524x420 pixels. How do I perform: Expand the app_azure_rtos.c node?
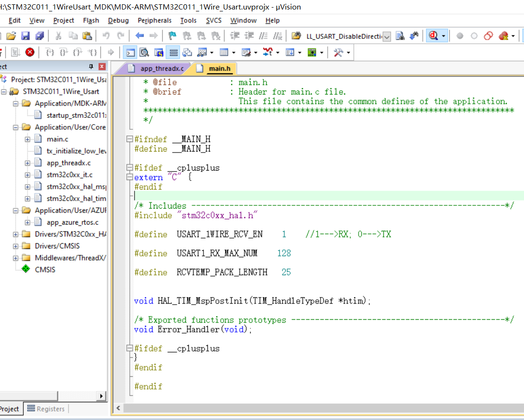[28, 222]
